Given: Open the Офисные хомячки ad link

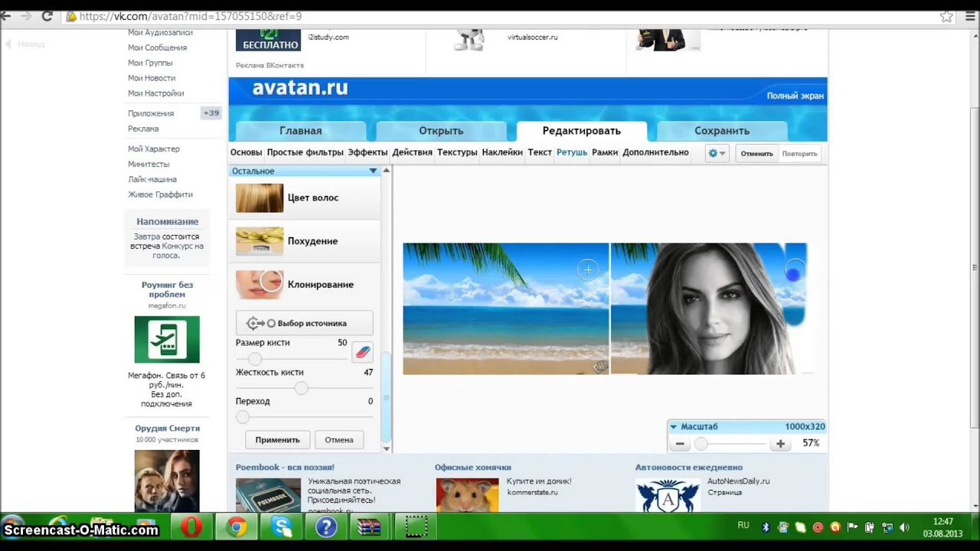Looking at the screenshot, I should pyautogui.click(x=473, y=468).
